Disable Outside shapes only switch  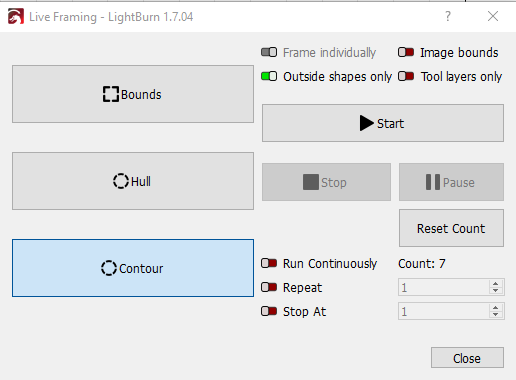(x=269, y=76)
